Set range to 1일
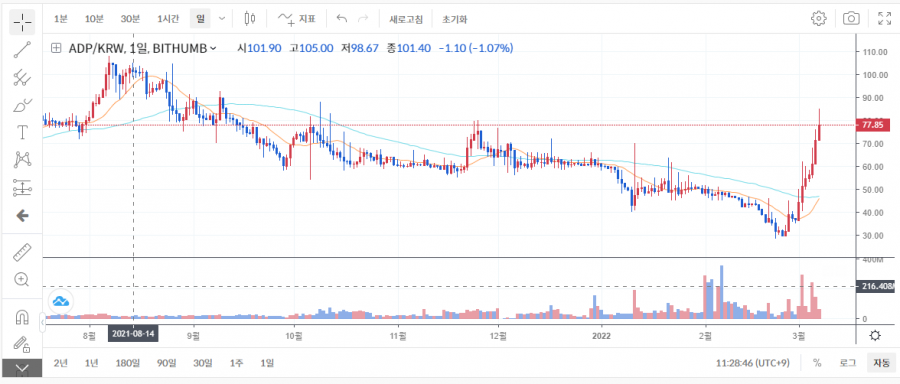 click(x=267, y=363)
